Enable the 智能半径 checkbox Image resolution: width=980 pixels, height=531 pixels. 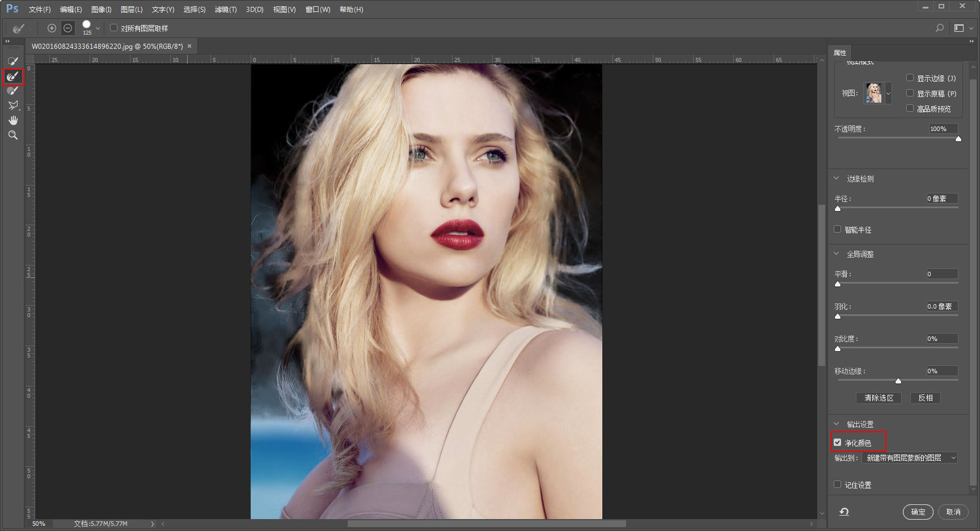pyautogui.click(x=838, y=229)
